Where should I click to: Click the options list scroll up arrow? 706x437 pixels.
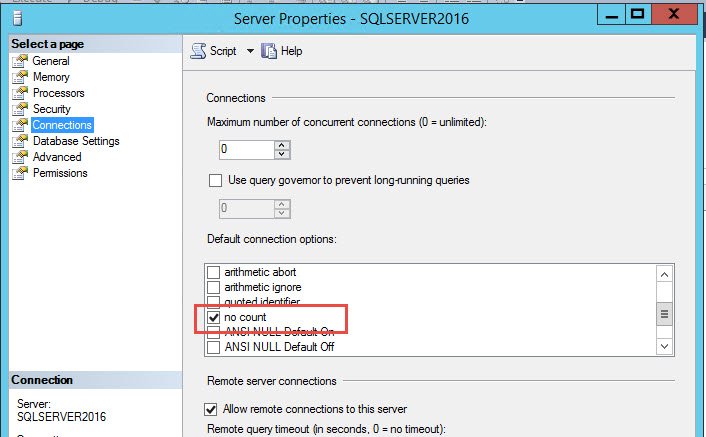pyautogui.click(x=665, y=274)
